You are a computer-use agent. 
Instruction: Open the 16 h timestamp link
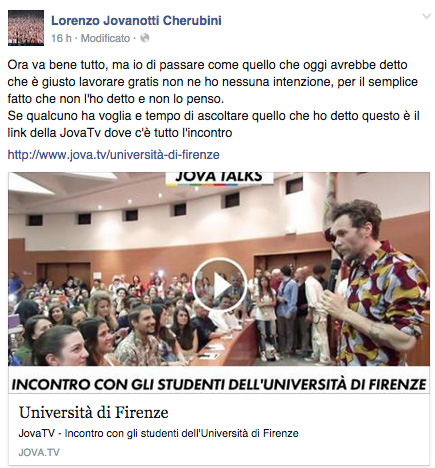[61, 38]
